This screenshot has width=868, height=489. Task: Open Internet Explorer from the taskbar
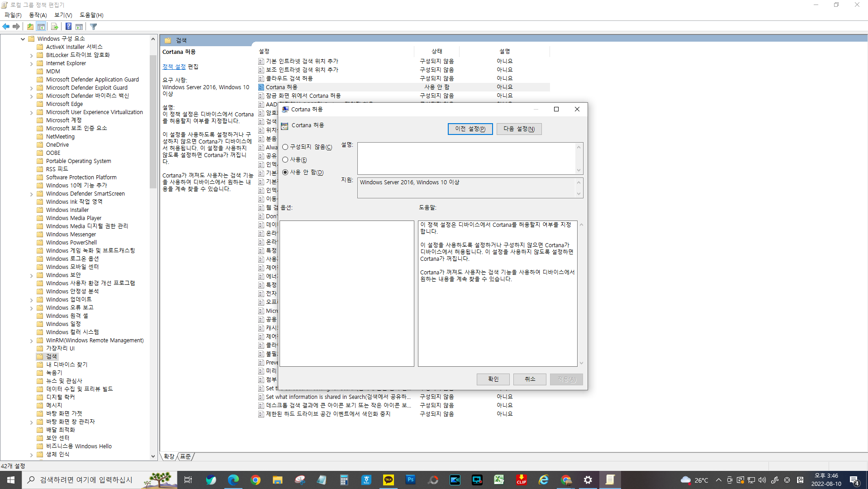coord(543,480)
